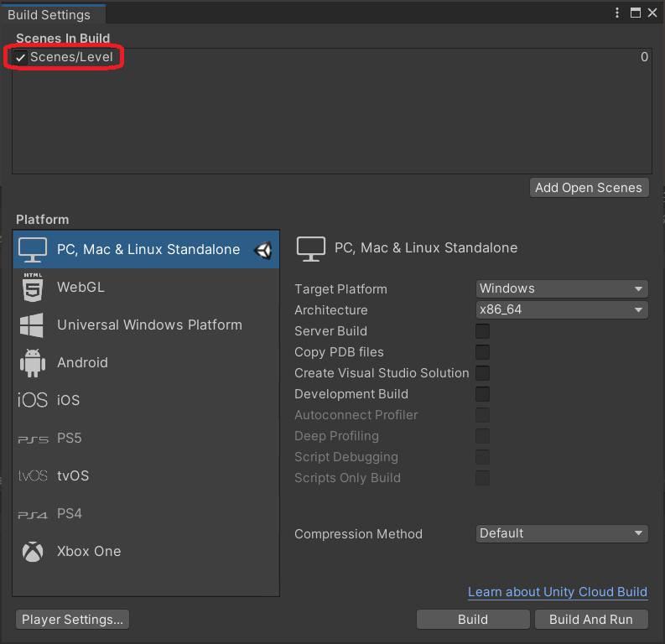Screen dimensions: 665x644
Task: Click the Universal Windows Platform logo icon
Action: click(x=31, y=325)
